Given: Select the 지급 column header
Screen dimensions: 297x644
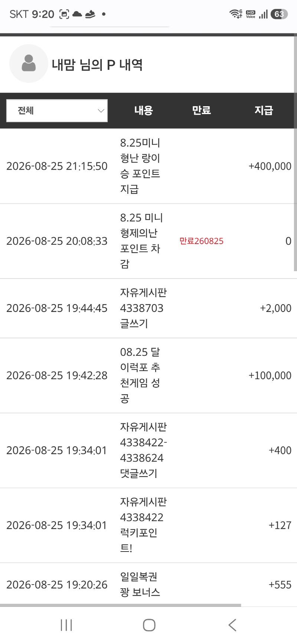Looking at the screenshot, I should pyautogui.click(x=264, y=110).
